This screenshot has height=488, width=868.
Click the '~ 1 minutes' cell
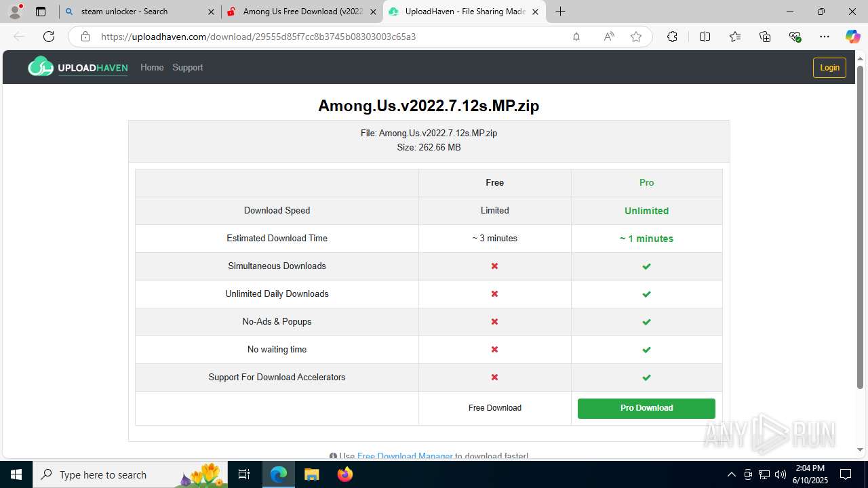pyautogui.click(x=646, y=239)
